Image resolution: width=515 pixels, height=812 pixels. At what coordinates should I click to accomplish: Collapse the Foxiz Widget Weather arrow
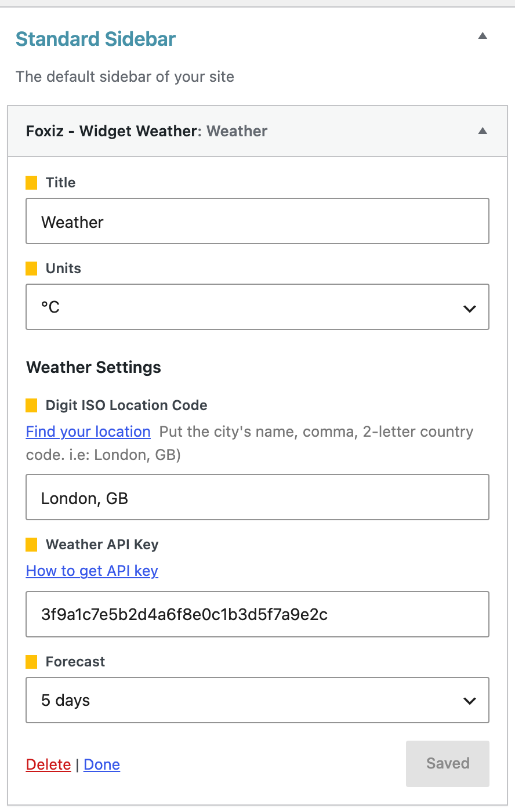coord(483,131)
